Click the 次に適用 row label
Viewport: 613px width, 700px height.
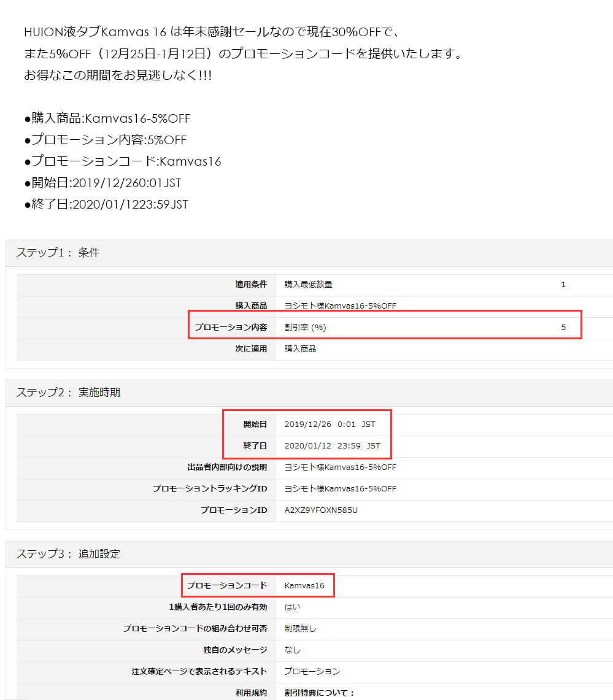pos(251,348)
